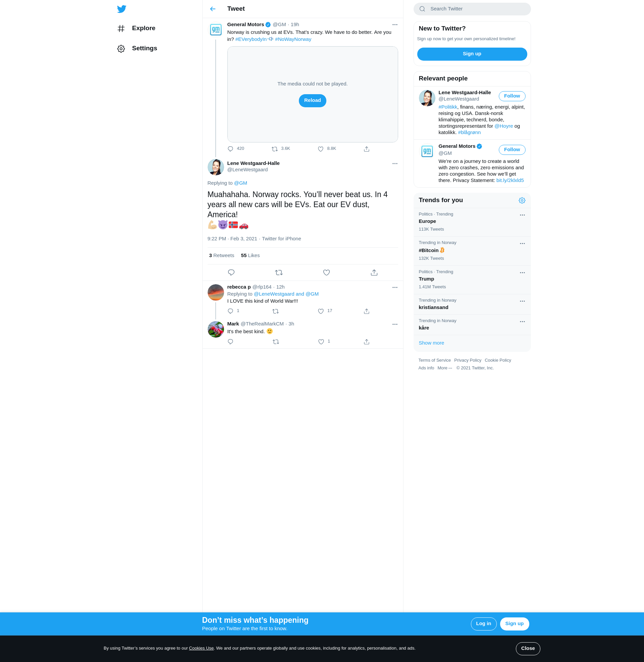This screenshot has width=644, height=662.
Task: Click #Politikk hashtag in Lene's bio
Action: [x=447, y=107]
